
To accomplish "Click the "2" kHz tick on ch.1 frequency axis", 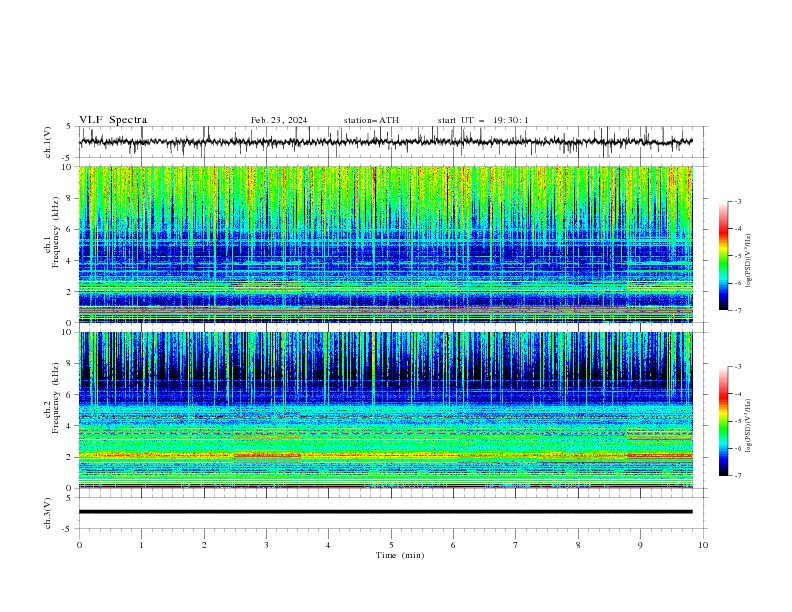I will click(70, 292).
